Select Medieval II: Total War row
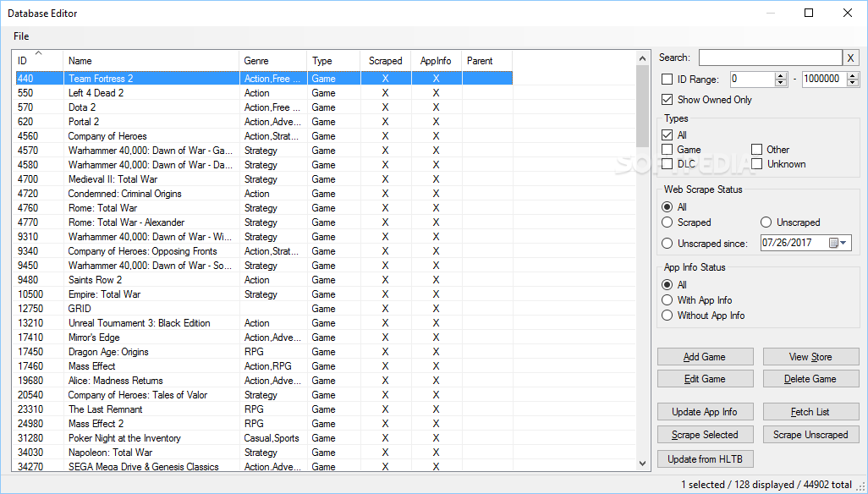The width and height of the screenshot is (868, 494). click(x=263, y=179)
